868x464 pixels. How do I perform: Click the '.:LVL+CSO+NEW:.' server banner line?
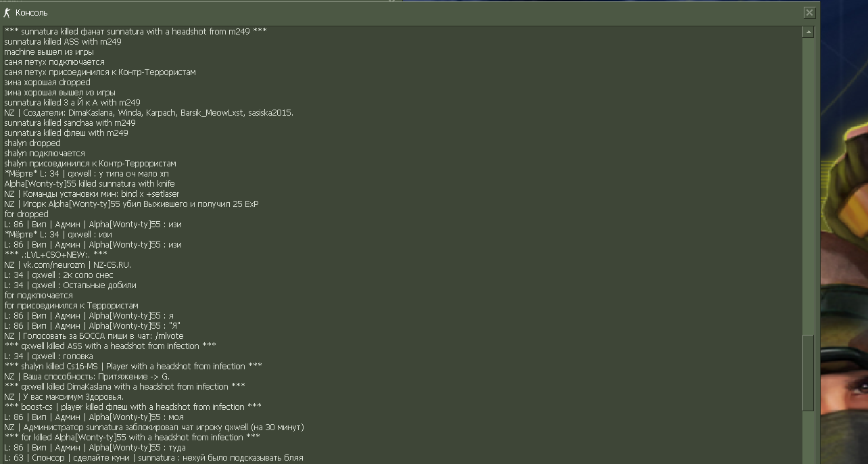pyautogui.click(x=55, y=255)
